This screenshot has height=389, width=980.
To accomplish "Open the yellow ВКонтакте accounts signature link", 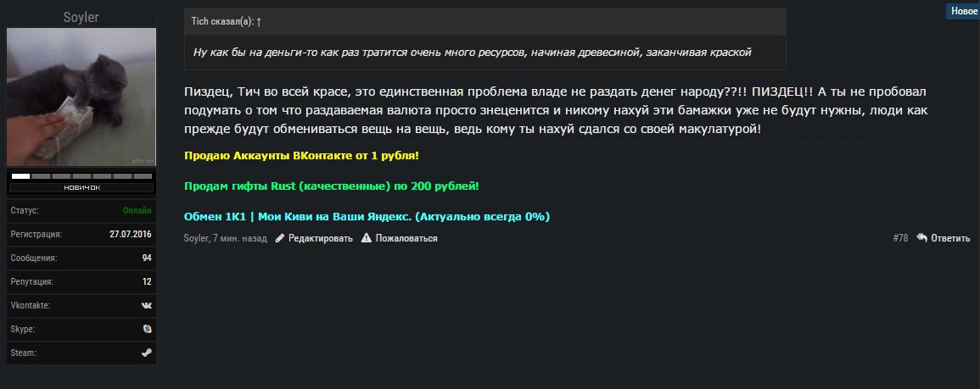I will [301, 157].
